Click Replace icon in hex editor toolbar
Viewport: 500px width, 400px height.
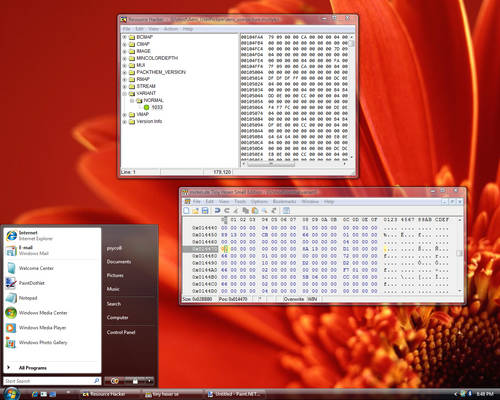click(x=274, y=210)
